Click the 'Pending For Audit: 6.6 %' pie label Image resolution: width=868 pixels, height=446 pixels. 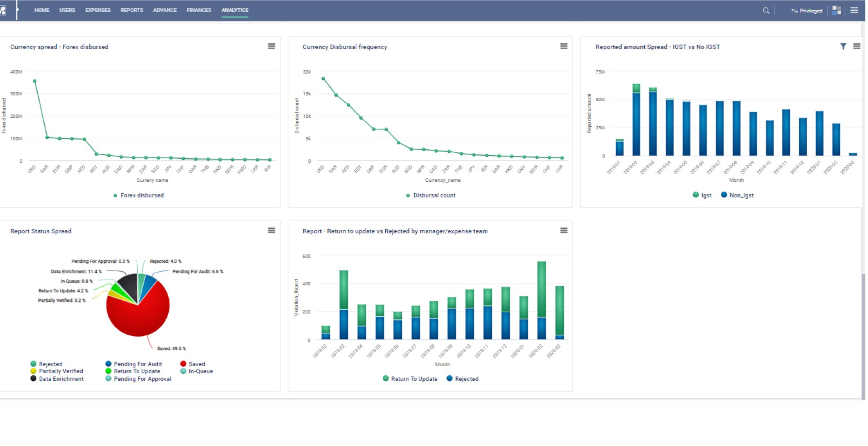pyautogui.click(x=198, y=271)
